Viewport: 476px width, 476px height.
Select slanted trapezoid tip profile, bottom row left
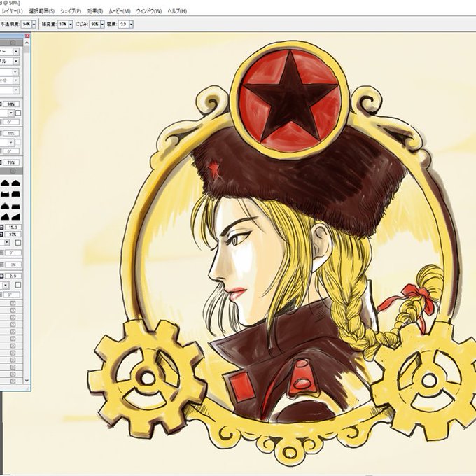(x=5, y=216)
